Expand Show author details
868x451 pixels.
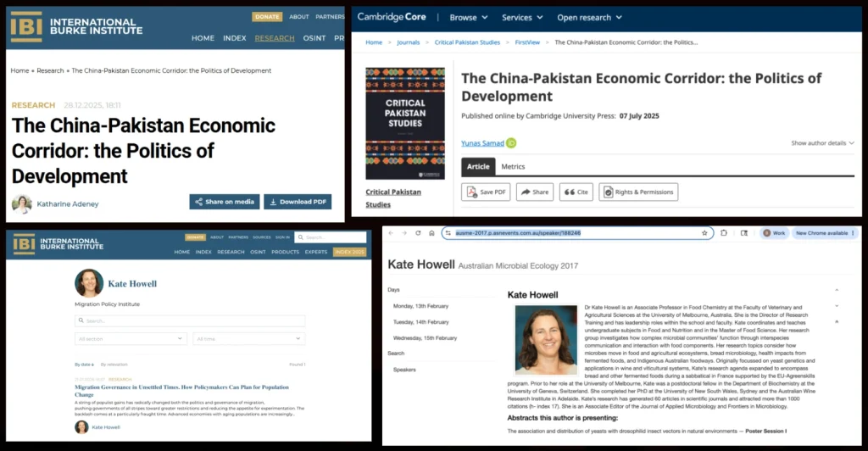tap(822, 142)
